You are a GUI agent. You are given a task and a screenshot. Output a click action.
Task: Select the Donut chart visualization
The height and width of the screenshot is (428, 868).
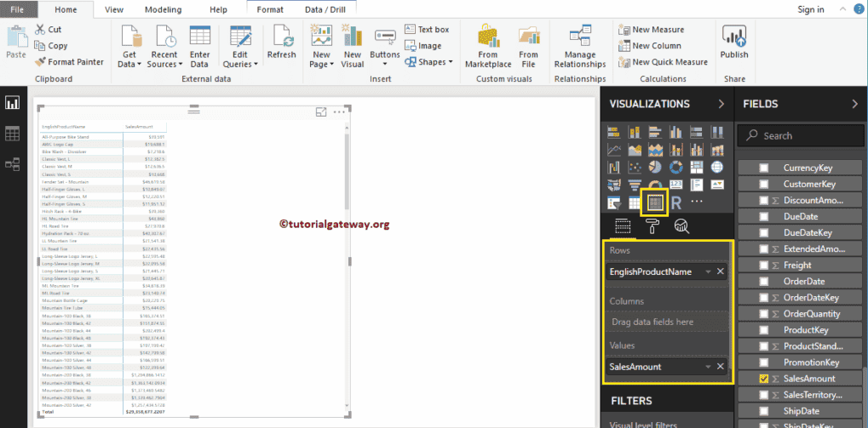pos(675,167)
